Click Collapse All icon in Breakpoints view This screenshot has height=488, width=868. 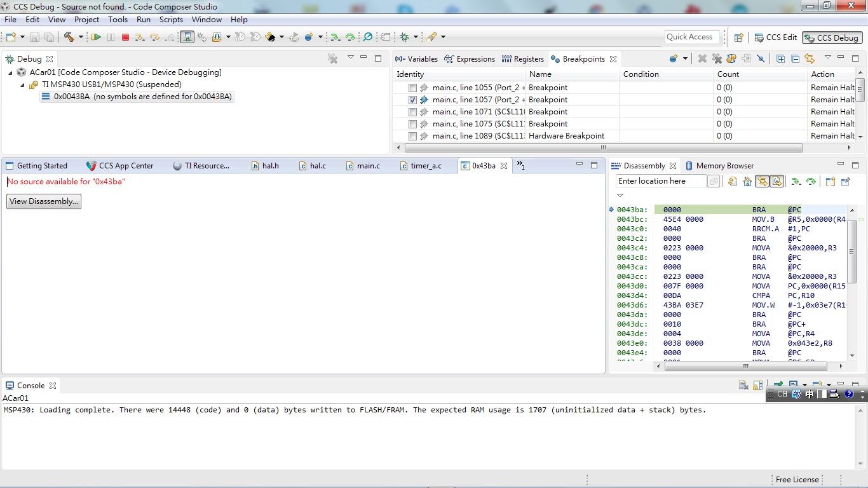(x=795, y=58)
